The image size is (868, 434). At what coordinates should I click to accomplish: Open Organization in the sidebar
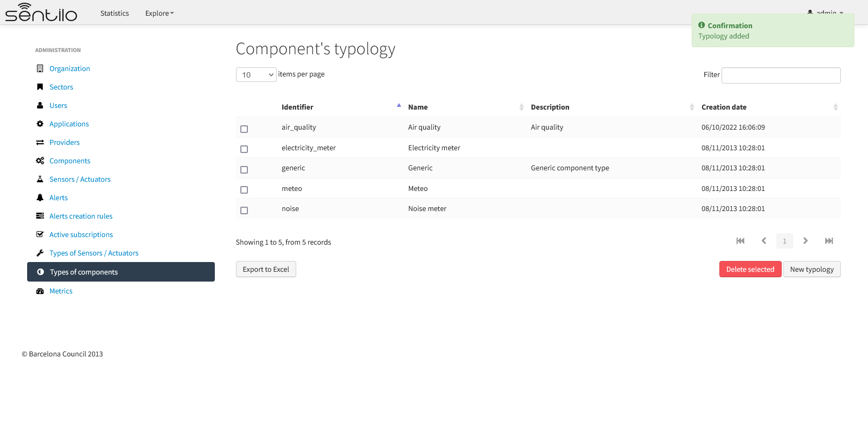pos(69,68)
